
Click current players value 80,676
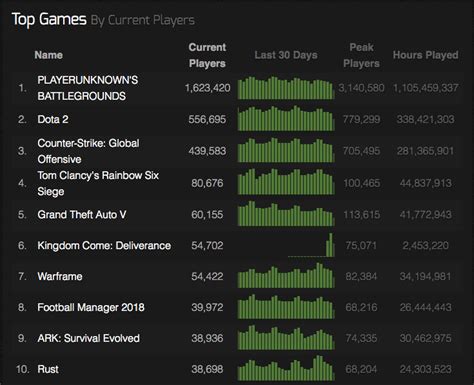[x=207, y=183]
